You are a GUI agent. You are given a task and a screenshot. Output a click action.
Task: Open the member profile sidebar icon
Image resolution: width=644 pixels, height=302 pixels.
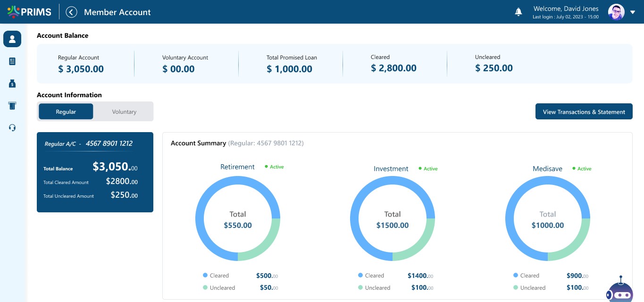coord(12,39)
